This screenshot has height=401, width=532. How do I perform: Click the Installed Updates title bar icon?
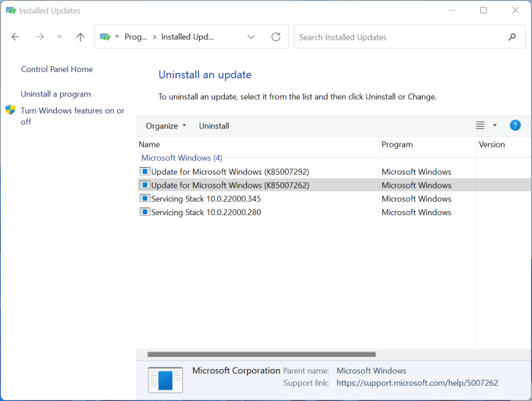point(11,11)
